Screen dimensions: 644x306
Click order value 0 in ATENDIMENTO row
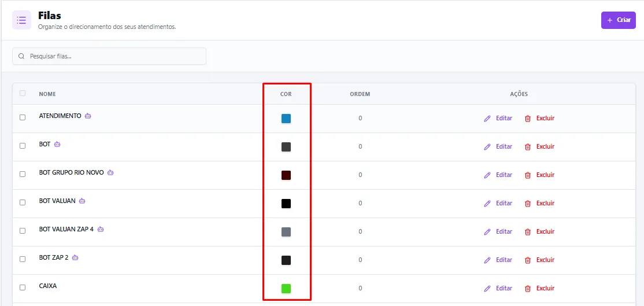tap(360, 118)
